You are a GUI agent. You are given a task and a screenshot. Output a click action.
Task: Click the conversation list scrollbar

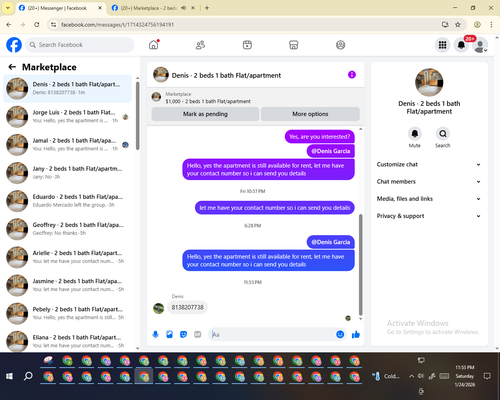click(138, 116)
